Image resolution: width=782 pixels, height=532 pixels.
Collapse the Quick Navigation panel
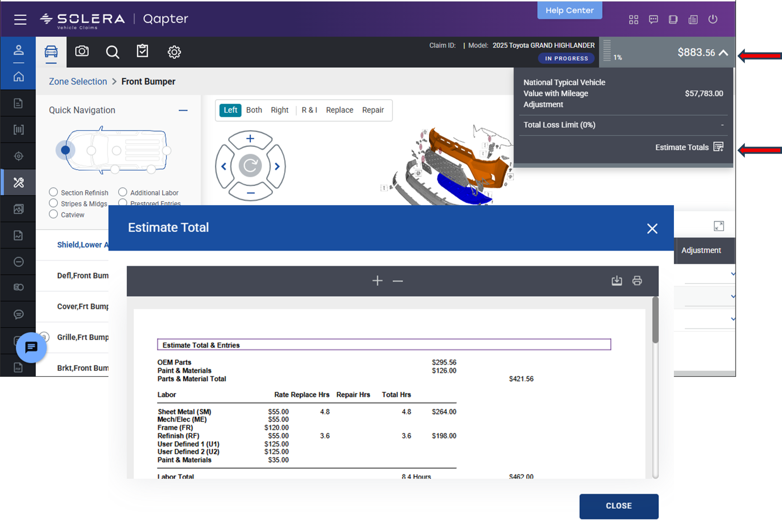click(x=183, y=110)
